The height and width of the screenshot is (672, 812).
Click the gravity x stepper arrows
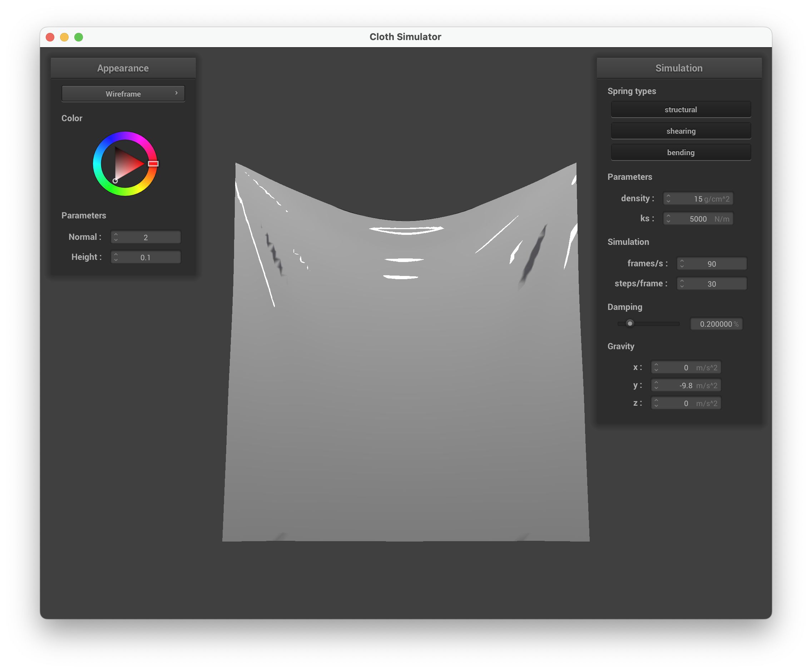pyautogui.click(x=656, y=367)
